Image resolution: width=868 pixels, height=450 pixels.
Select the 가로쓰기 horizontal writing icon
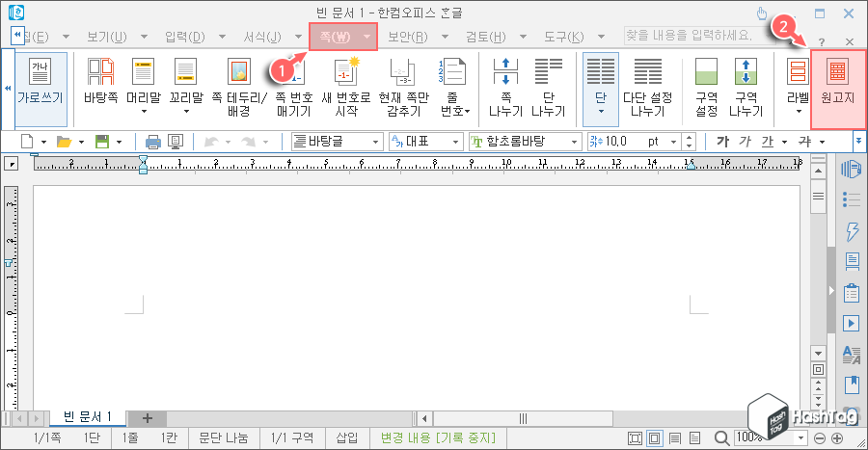pos(40,89)
